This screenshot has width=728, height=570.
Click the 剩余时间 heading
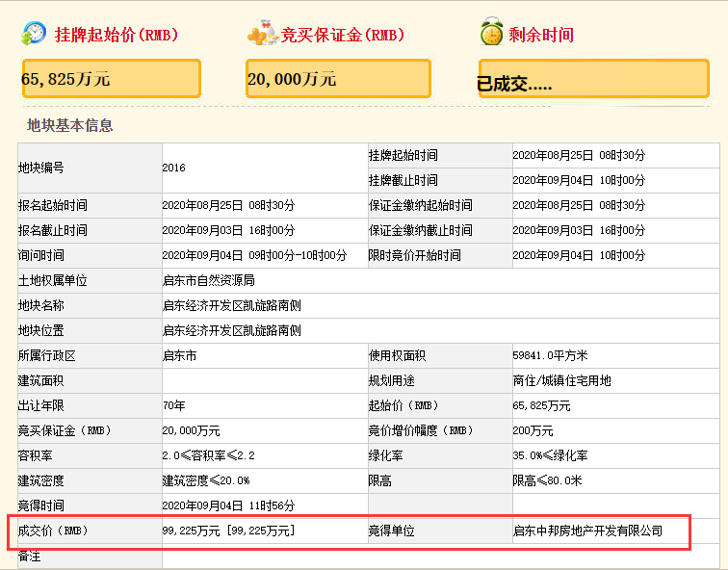541,35
